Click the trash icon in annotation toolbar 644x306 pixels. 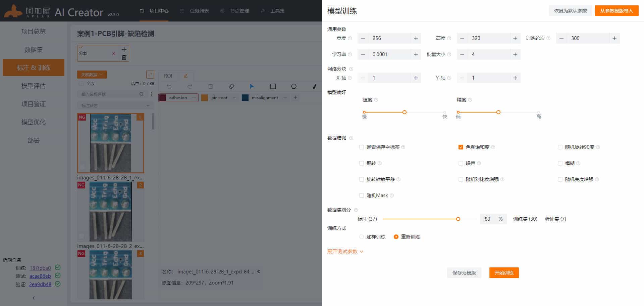coord(211,86)
